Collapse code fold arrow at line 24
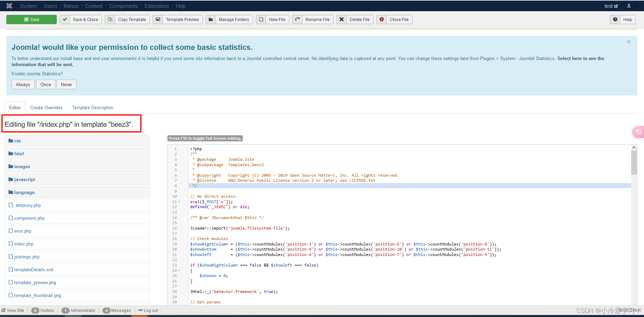The image size is (644, 317). click(x=179, y=271)
